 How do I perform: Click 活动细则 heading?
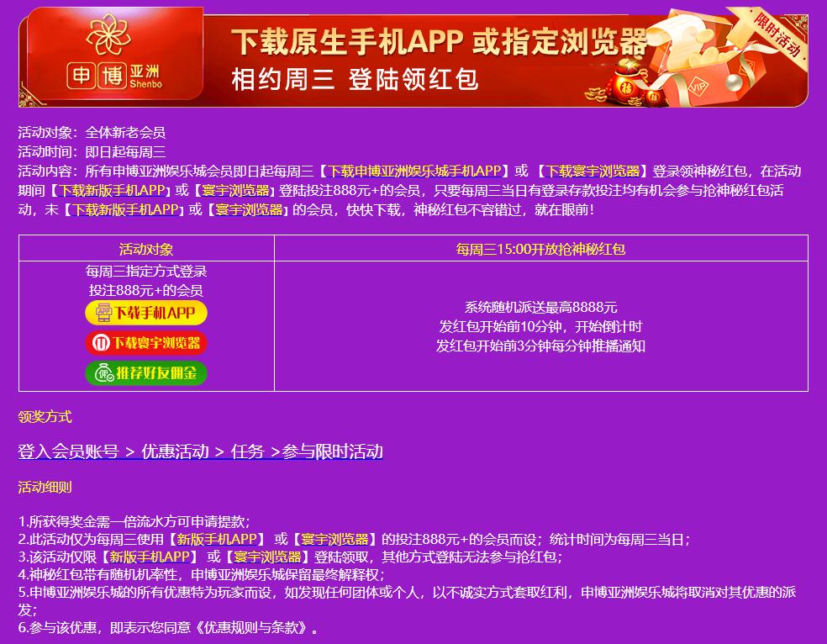(x=45, y=488)
